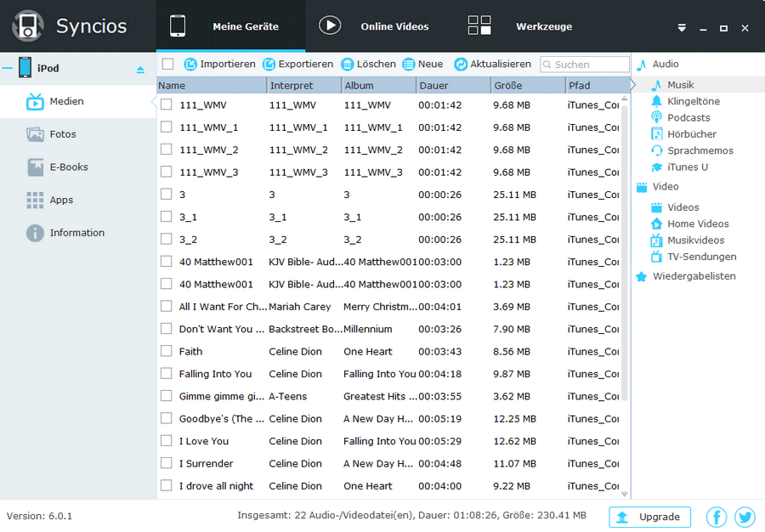The height and width of the screenshot is (532, 765).
Task: Check the Falling Into You row checkbox
Action: [167, 374]
